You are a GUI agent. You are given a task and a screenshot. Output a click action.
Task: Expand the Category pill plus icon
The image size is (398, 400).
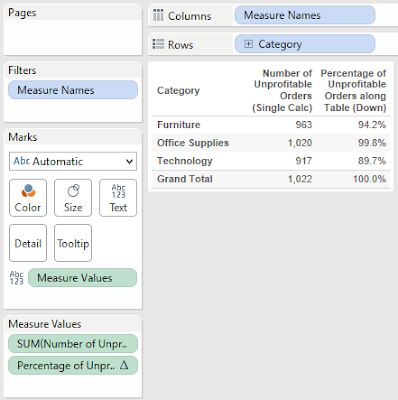(x=248, y=44)
